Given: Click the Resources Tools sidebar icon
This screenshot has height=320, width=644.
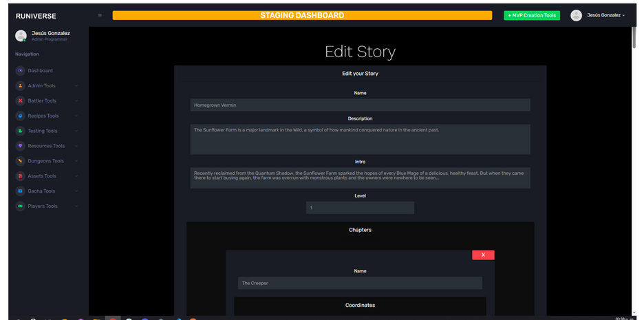Looking at the screenshot, I should tap(20, 146).
